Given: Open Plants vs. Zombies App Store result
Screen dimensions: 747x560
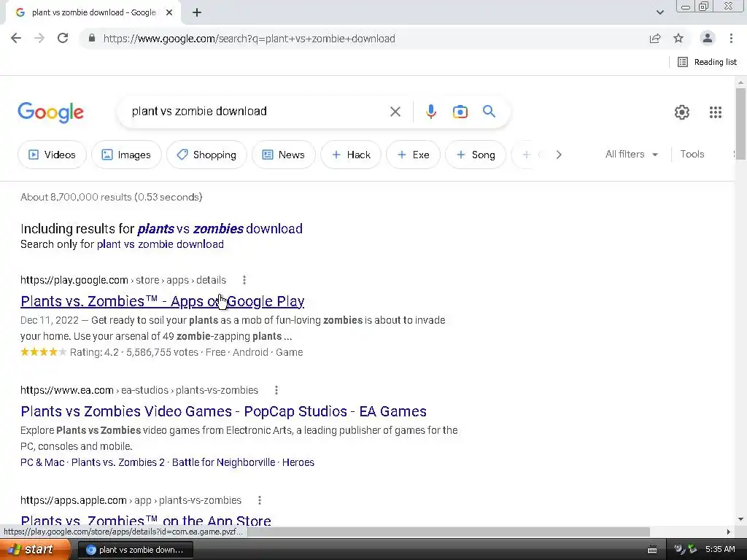Looking at the screenshot, I should tap(146, 520).
